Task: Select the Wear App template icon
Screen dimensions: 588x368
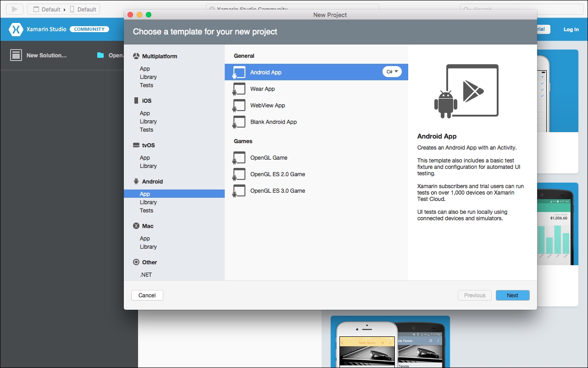Action: (x=239, y=89)
